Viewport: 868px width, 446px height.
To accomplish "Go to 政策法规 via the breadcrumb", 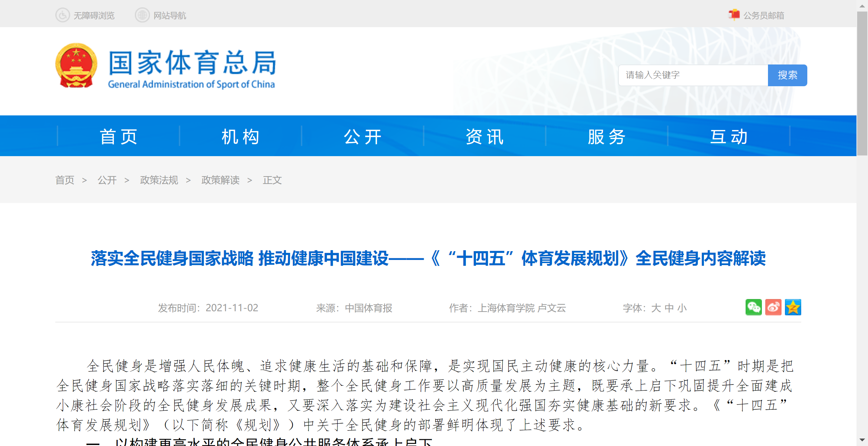I will point(158,180).
